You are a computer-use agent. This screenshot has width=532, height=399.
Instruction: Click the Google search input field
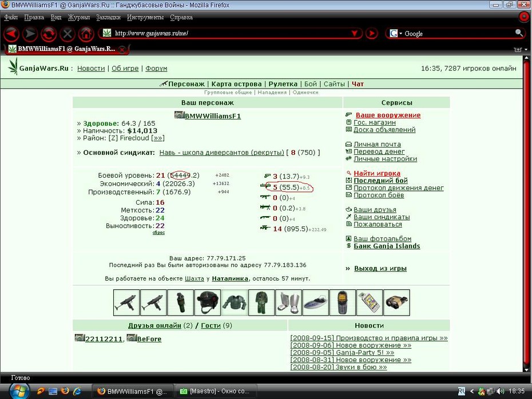coord(458,33)
